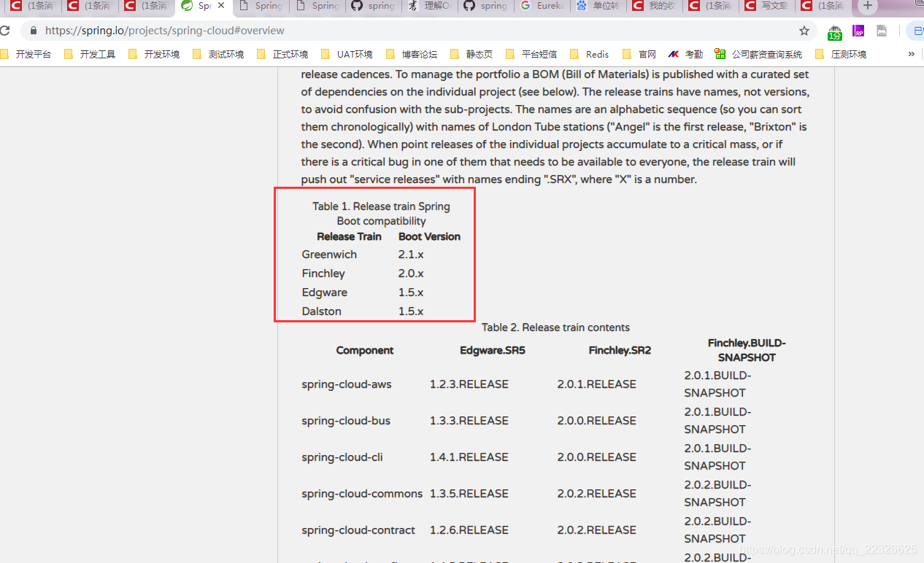The width and height of the screenshot is (924, 563).
Task: Open the 开发工具 bookmark folder
Action: [x=91, y=54]
